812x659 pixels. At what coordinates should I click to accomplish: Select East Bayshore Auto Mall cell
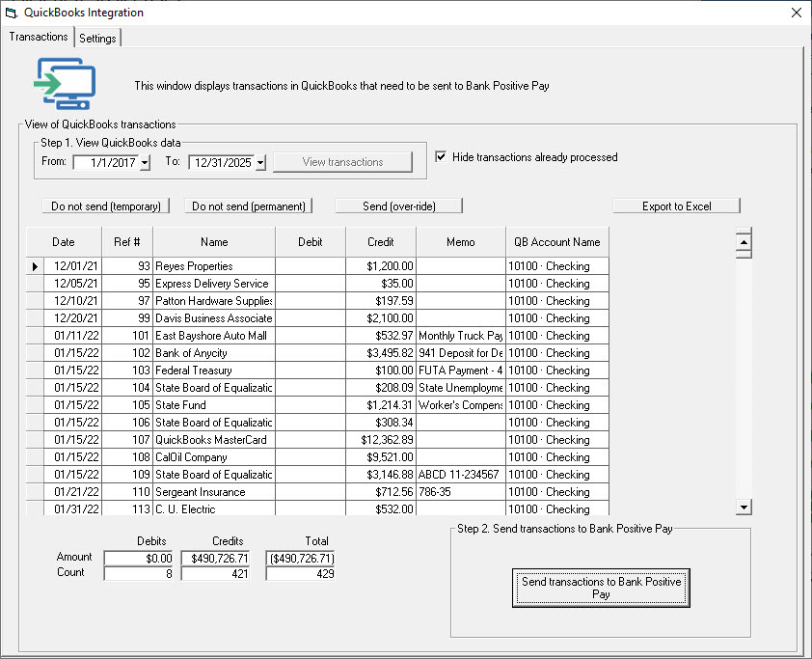[x=214, y=336]
